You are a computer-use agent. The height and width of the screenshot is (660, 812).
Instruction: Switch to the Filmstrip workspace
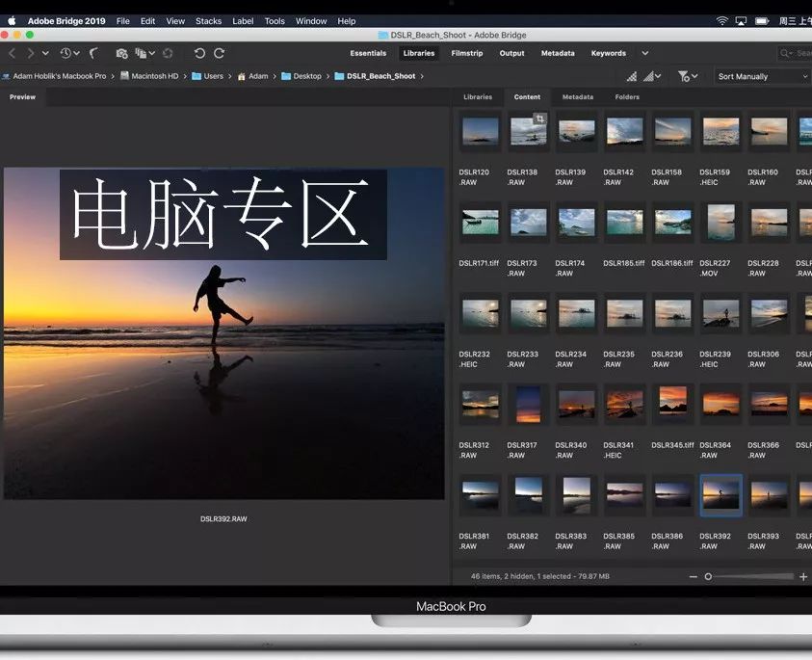point(466,53)
